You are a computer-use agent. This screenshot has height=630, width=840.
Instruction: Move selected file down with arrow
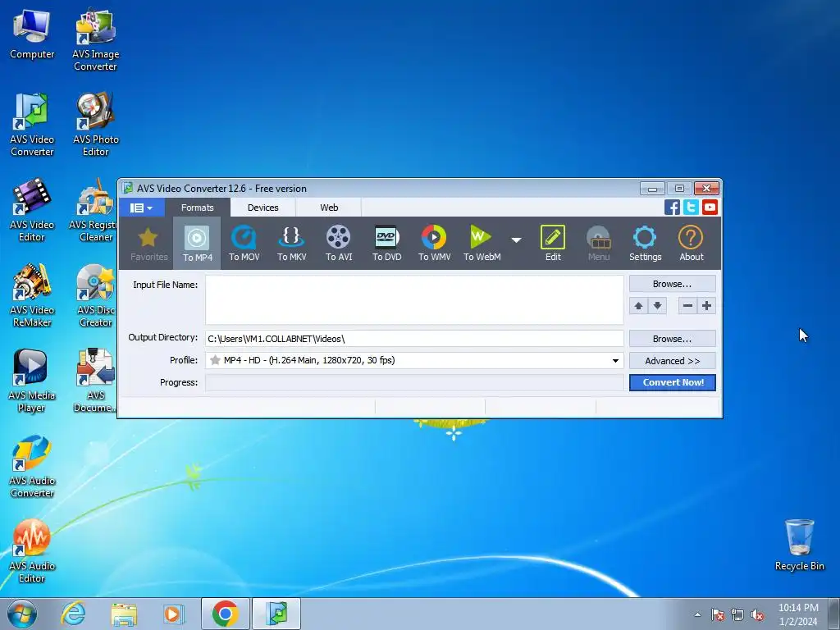(657, 306)
